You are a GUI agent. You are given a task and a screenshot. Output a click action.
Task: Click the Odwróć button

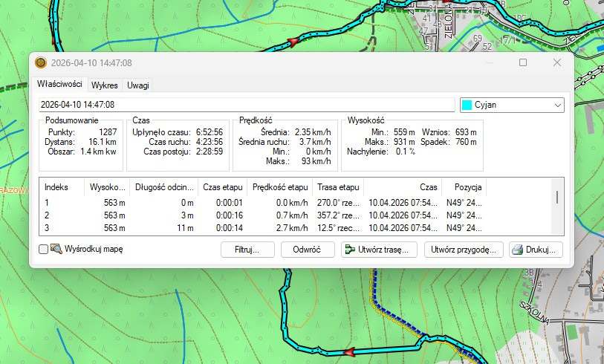click(306, 250)
